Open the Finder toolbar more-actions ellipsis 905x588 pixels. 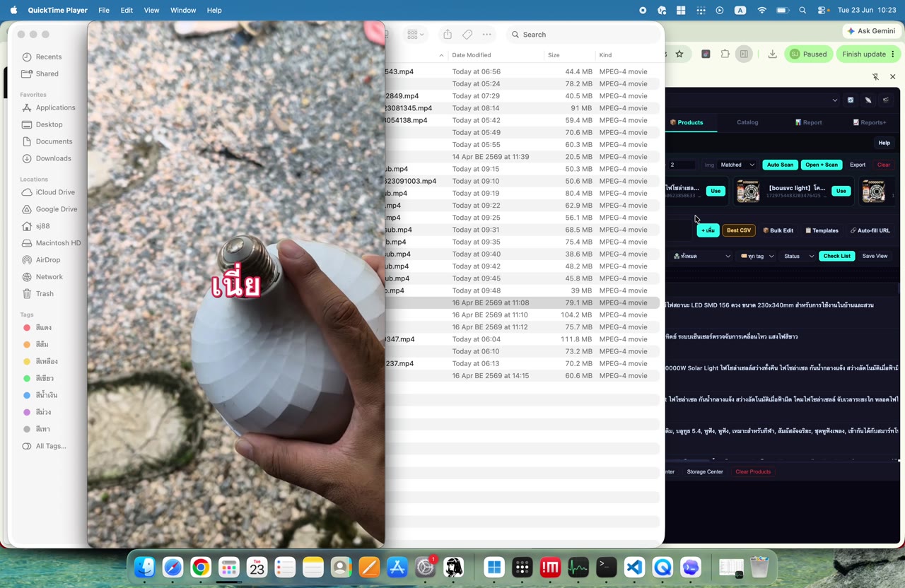[487, 34]
